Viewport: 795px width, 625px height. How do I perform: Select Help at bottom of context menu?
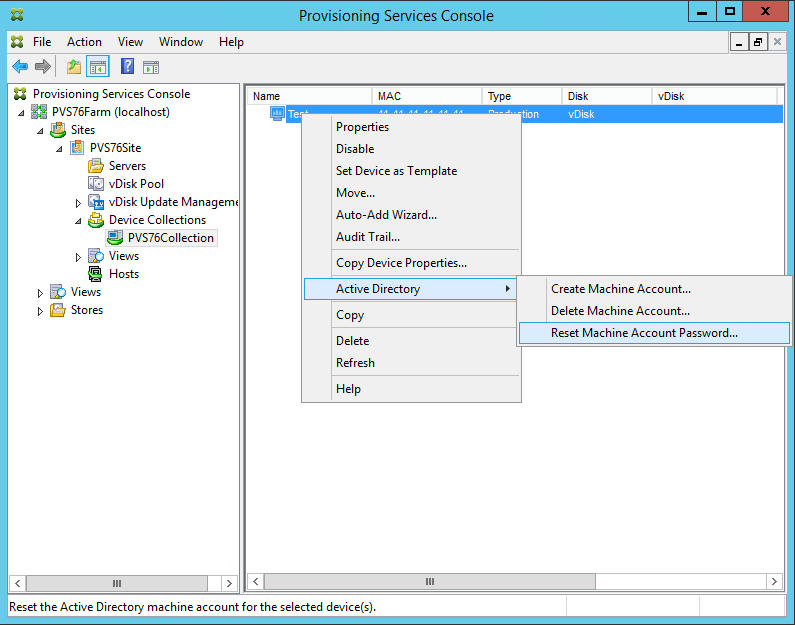412,389
